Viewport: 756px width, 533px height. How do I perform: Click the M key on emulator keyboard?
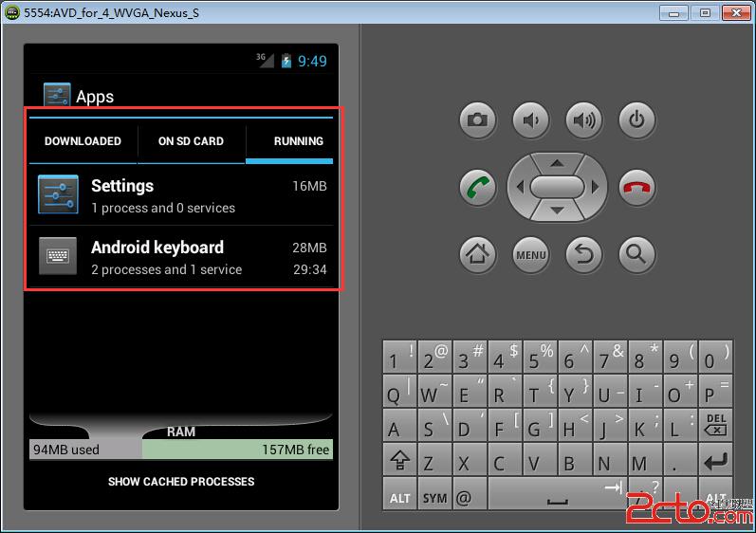pyautogui.click(x=645, y=460)
